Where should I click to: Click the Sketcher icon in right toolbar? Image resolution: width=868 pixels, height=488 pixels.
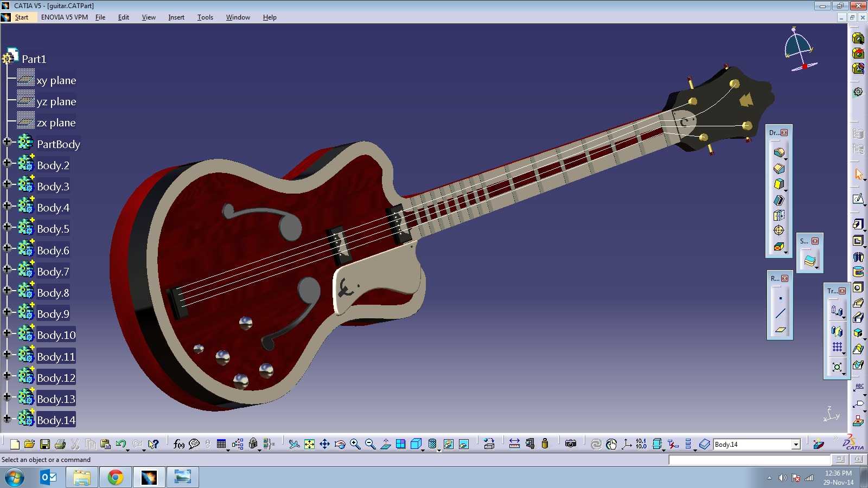coord(858,199)
